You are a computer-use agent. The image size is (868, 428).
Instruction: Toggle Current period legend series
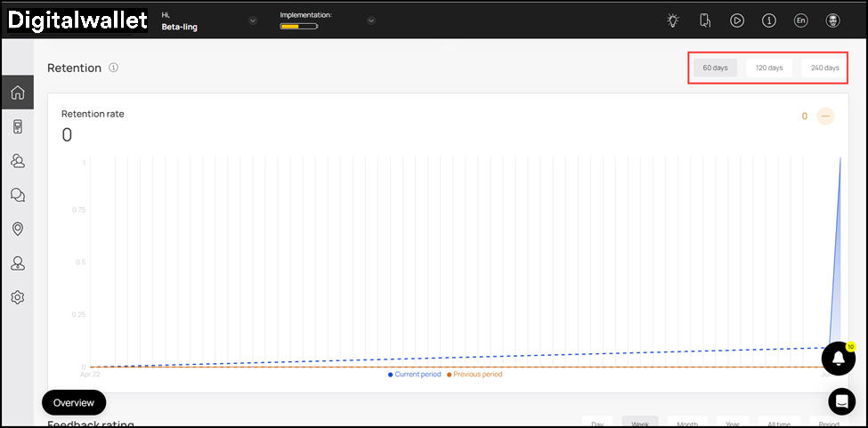coord(415,375)
